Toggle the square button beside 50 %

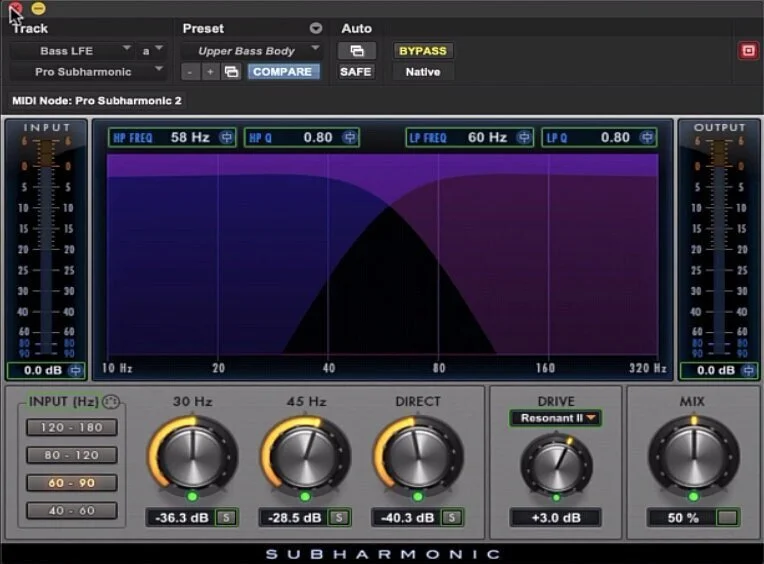(x=727, y=517)
